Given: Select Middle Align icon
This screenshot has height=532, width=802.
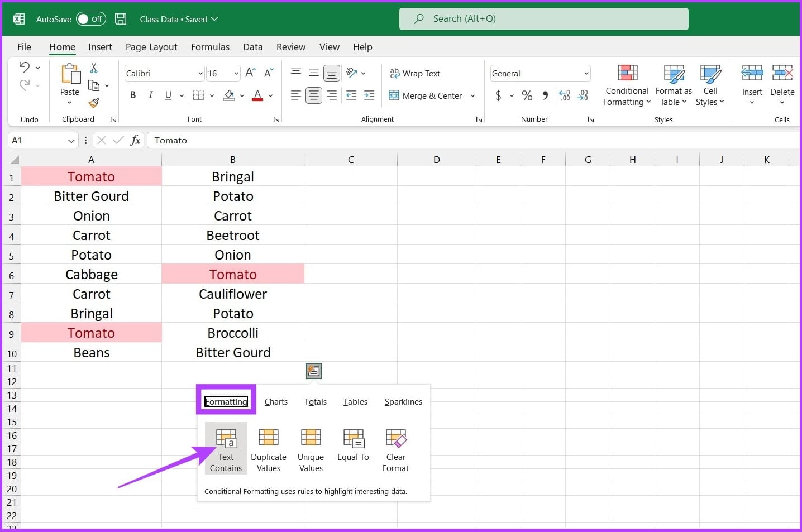Looking at the screenshot, I should pos(314,73).
